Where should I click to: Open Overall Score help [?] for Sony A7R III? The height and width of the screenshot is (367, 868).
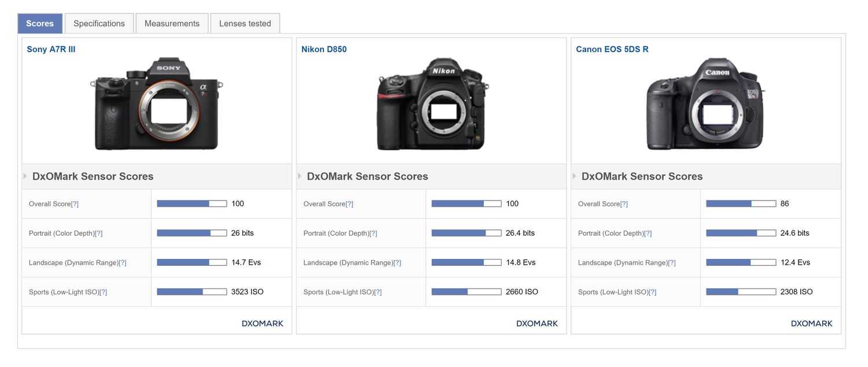(x=75, y=204)
